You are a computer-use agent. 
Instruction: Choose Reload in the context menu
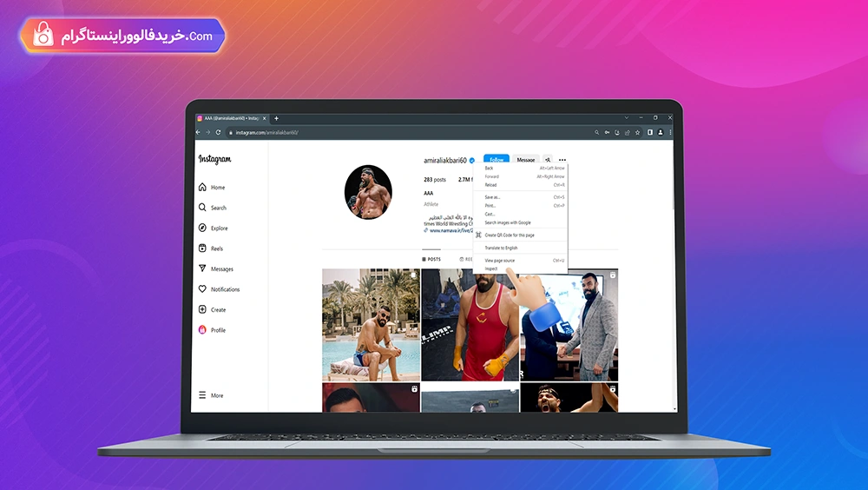(x=520, y=184)
